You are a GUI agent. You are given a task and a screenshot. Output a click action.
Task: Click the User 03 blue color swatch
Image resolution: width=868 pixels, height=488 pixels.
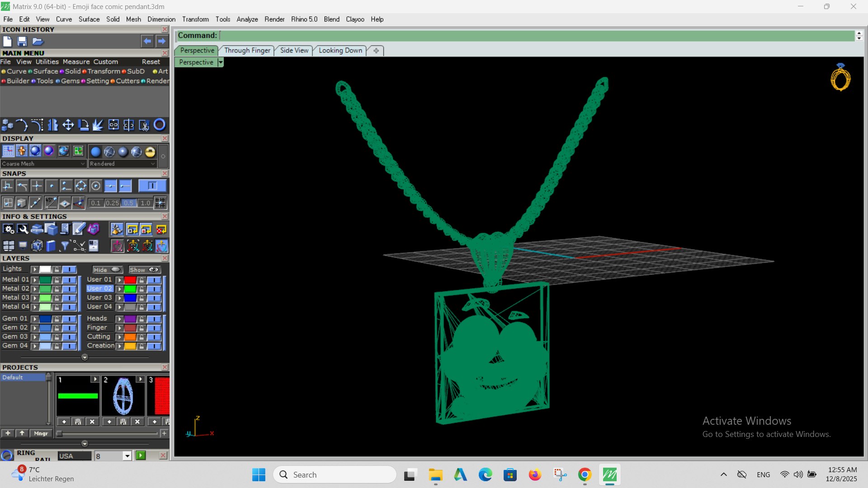[x=130, y=298]
